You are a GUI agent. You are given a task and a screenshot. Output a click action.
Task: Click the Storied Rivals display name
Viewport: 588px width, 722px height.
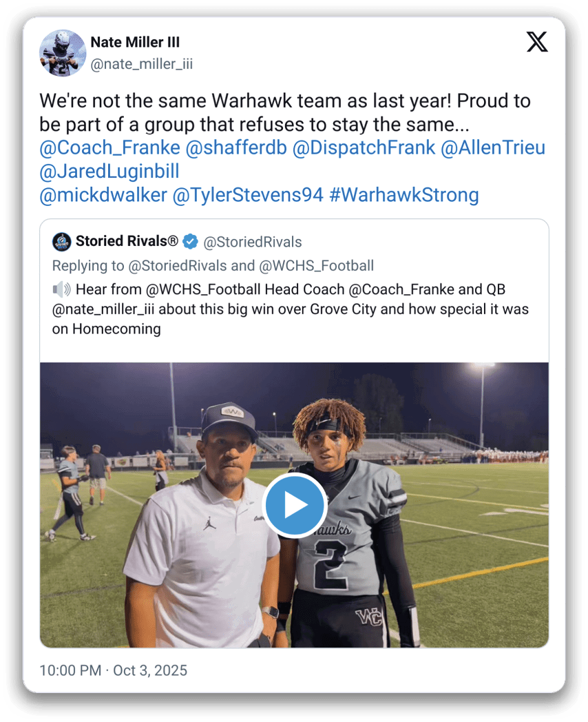pyautogui.click(x=127, y=242)
